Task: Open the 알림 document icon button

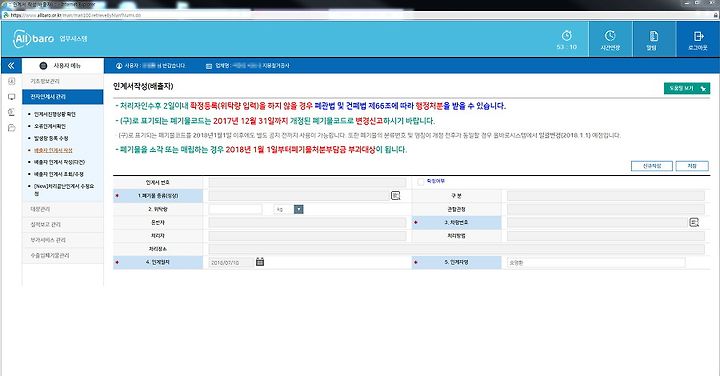Action: tap(653, 36)
